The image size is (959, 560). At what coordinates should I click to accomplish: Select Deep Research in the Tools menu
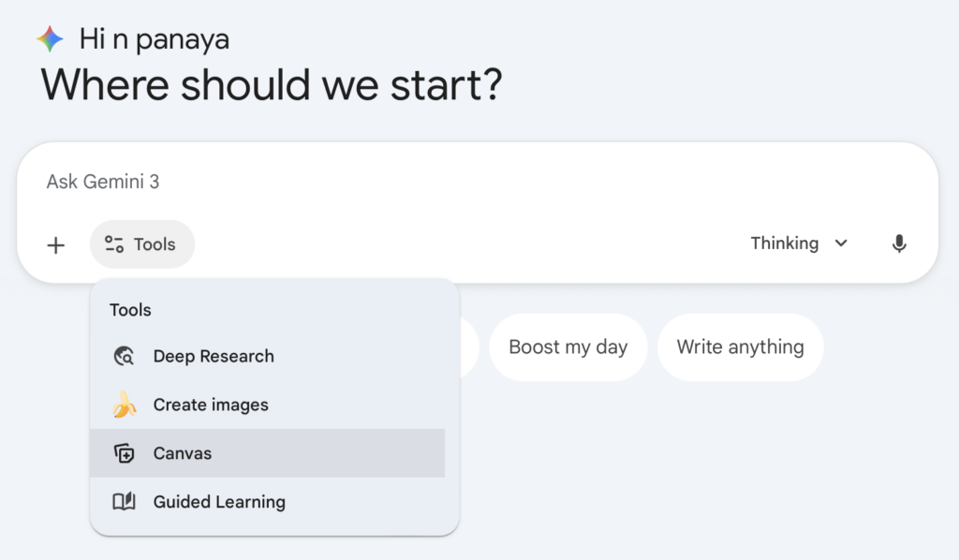214,356
